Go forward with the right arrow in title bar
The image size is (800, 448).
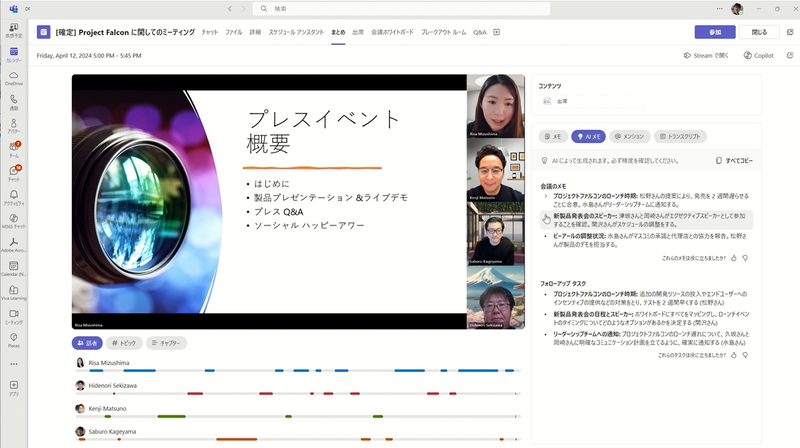pos(243,9)
